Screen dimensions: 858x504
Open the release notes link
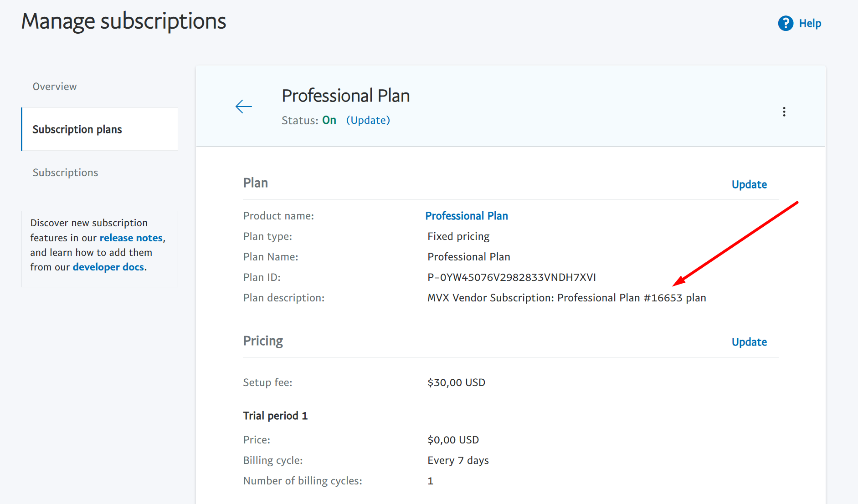click(x=131, y=238)
